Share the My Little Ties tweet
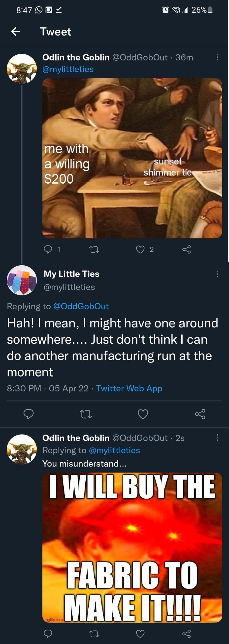 coord(200,414)
